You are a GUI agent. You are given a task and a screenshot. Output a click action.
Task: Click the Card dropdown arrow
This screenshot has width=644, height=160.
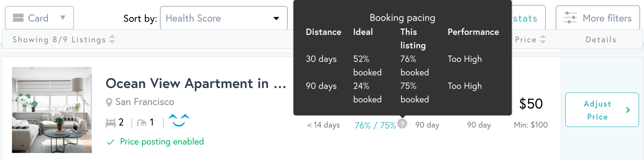coord(63,18)
